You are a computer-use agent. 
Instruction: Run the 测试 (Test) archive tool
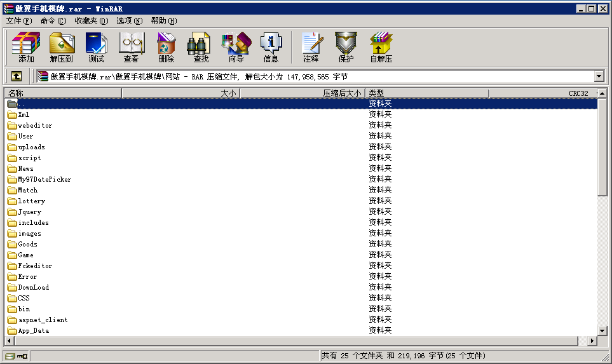(96, 47)
